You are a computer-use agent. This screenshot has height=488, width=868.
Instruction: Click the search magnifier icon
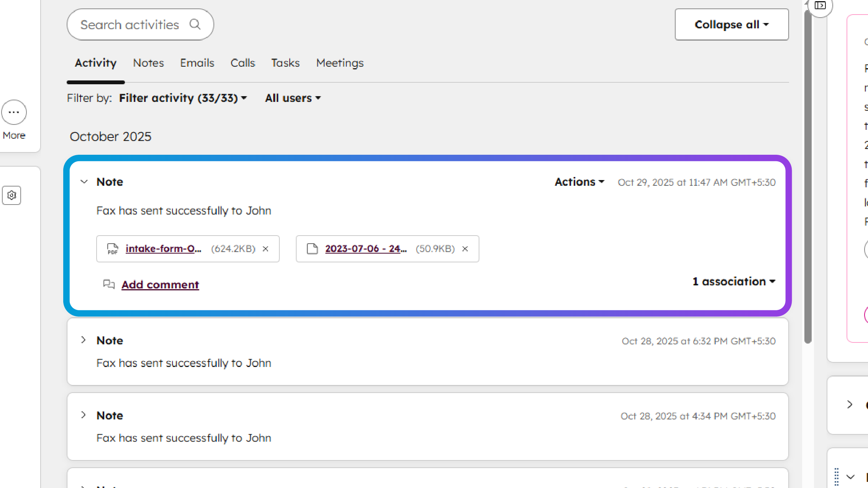(x=195, y=25)
